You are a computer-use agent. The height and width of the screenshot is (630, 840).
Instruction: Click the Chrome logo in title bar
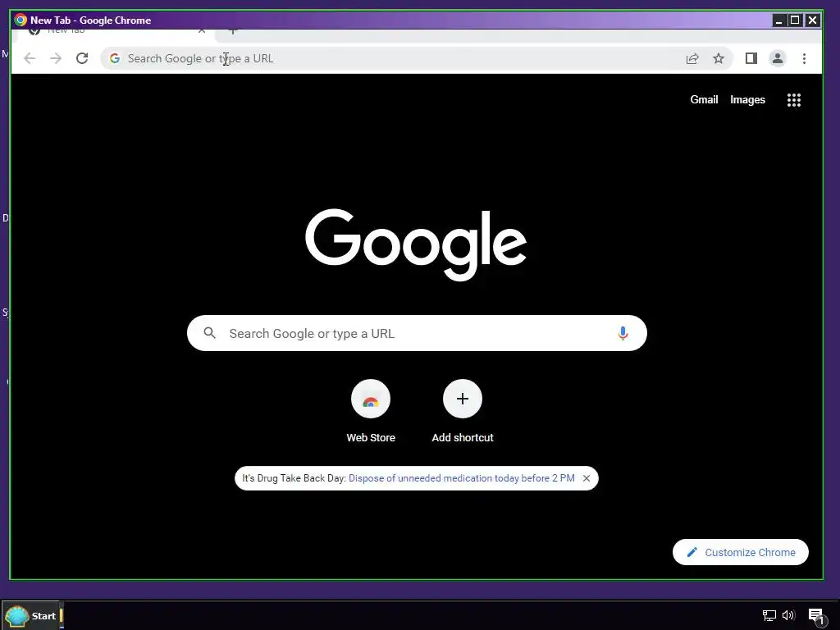(21, 21)
